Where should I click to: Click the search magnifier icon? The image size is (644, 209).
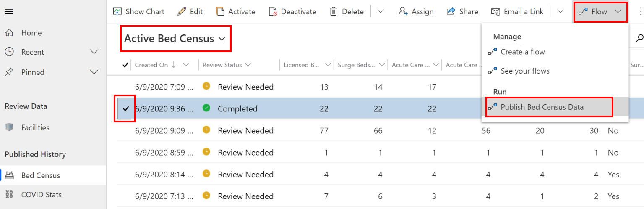pyautogui.click(x=639, y=38)
